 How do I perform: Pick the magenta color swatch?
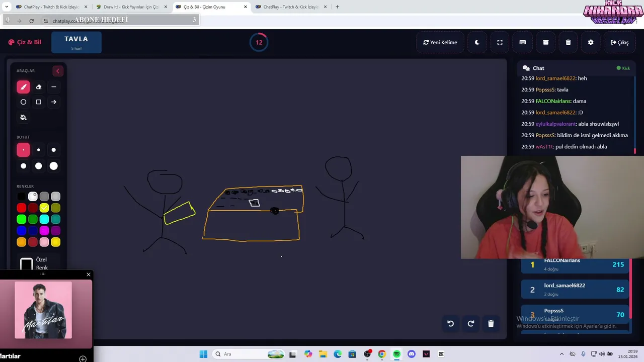(x=44, y=231)
